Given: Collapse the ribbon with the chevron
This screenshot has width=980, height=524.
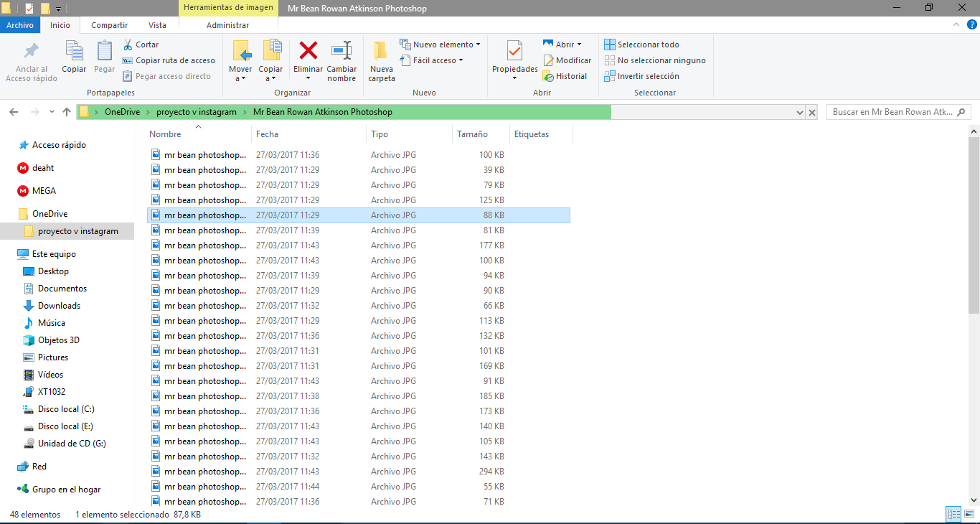Looking at the screenshot, I should (x=955, y=25).
